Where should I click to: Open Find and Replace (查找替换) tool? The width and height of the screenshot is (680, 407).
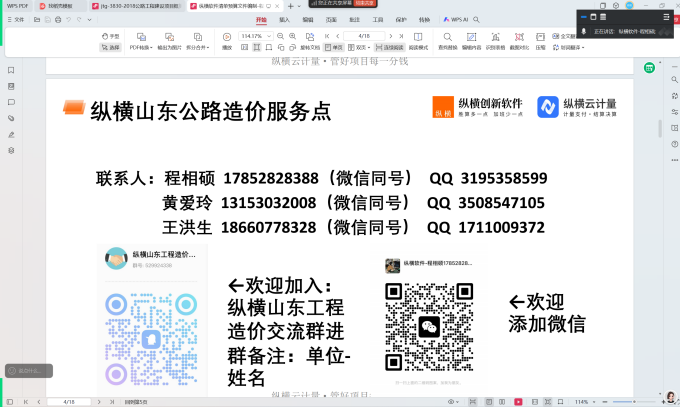tap(448, 42)
